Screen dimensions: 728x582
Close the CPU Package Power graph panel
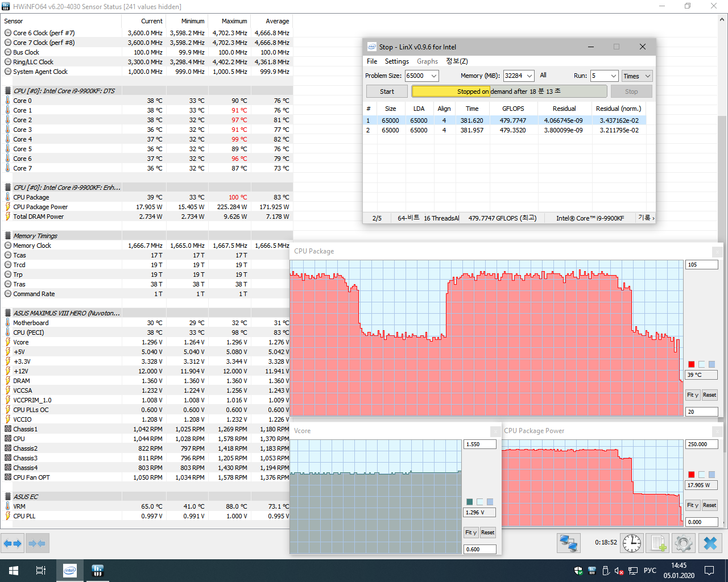[718, 431]
